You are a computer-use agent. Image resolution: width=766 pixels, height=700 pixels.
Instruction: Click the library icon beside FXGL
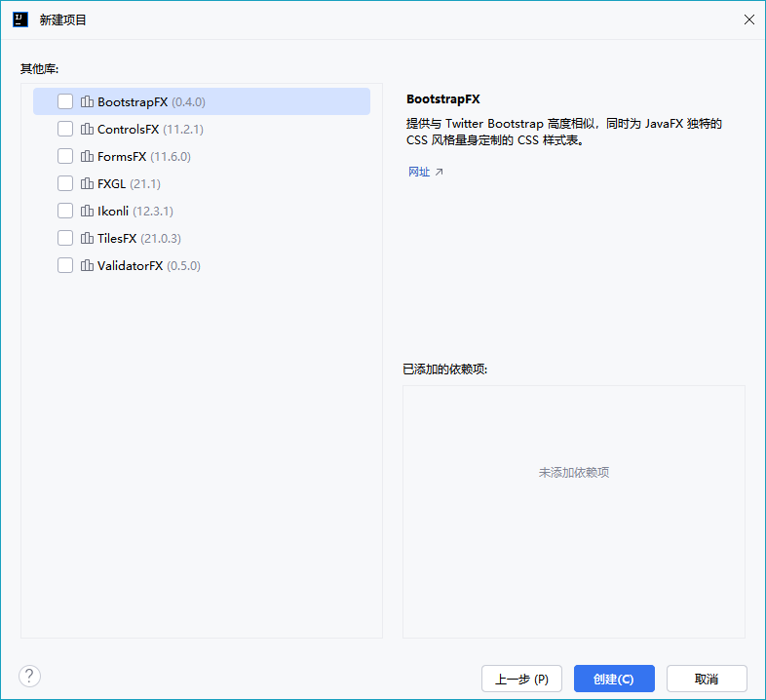click(87, 184)
